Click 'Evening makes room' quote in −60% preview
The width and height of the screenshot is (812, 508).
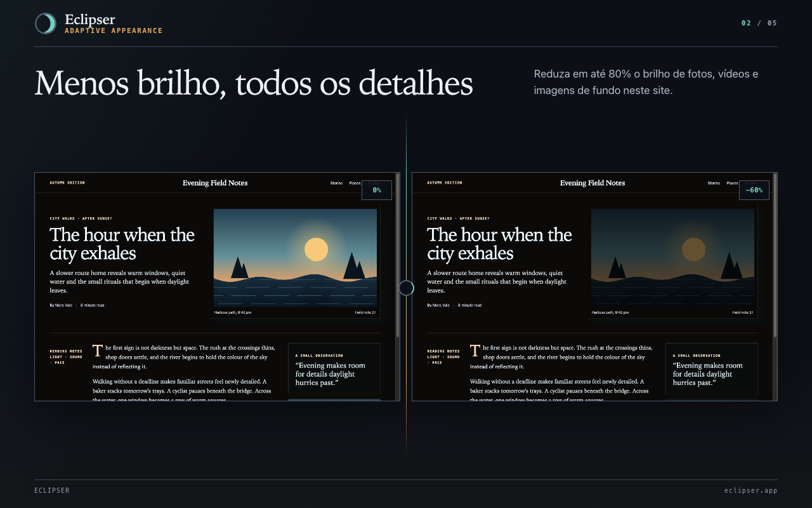point(708,374)
